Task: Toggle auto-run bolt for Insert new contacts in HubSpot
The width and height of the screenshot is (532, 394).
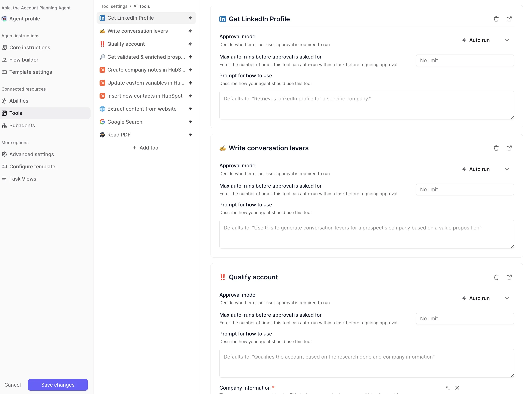Action: [190, 96]
